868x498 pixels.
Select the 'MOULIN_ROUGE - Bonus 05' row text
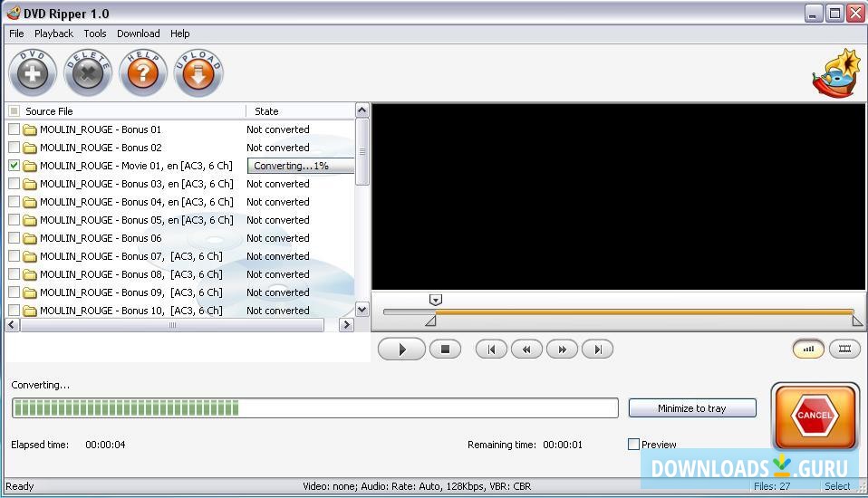pyautogui.click(x=137, y=220)
